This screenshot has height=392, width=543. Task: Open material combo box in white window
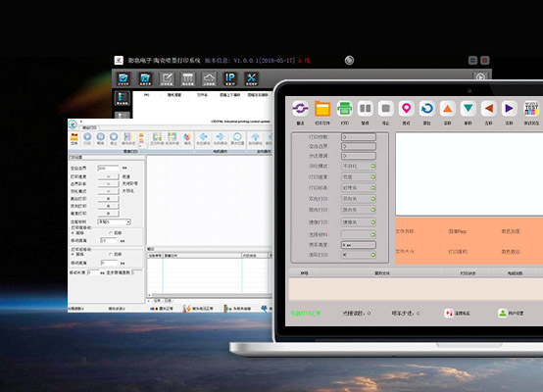[x=115, y=222]
